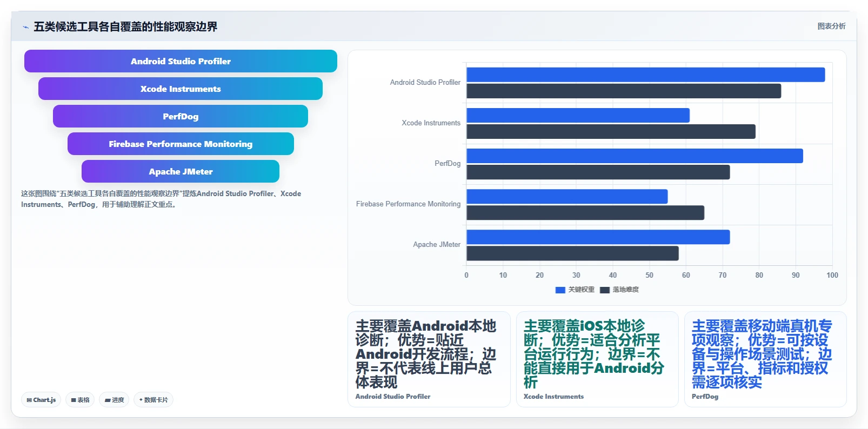Screen dimensions: 868x429
Task: Click the dark bar for Firebase Performance Monitoring
Action: (x=585, y=212)
